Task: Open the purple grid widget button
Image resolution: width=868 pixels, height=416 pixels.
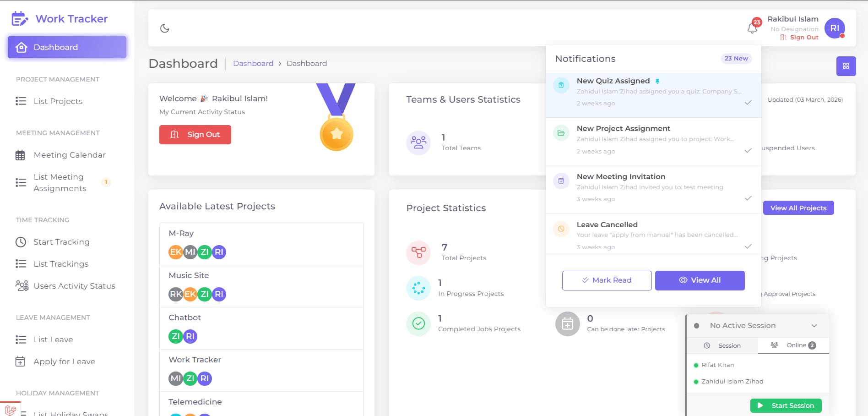Action: point(846,66)
